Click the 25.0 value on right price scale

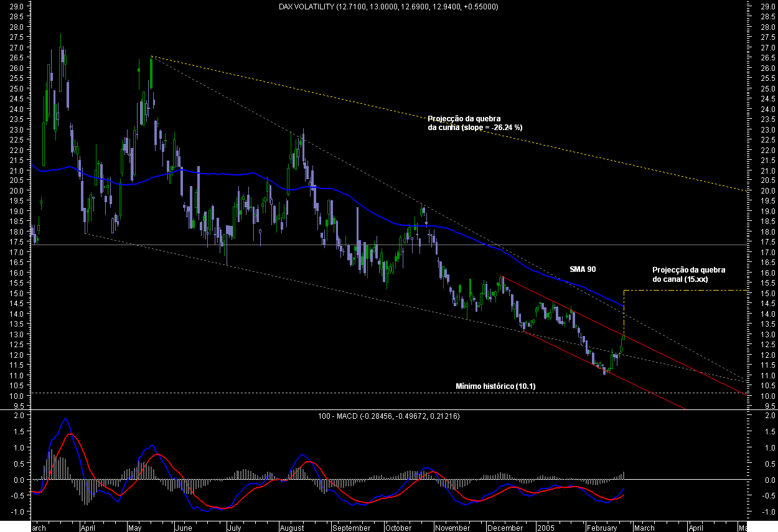(x=767, y=88)
